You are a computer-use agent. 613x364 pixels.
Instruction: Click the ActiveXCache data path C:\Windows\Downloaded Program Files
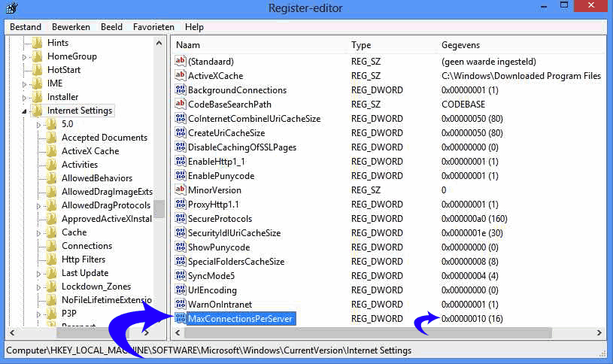point(521,75)
